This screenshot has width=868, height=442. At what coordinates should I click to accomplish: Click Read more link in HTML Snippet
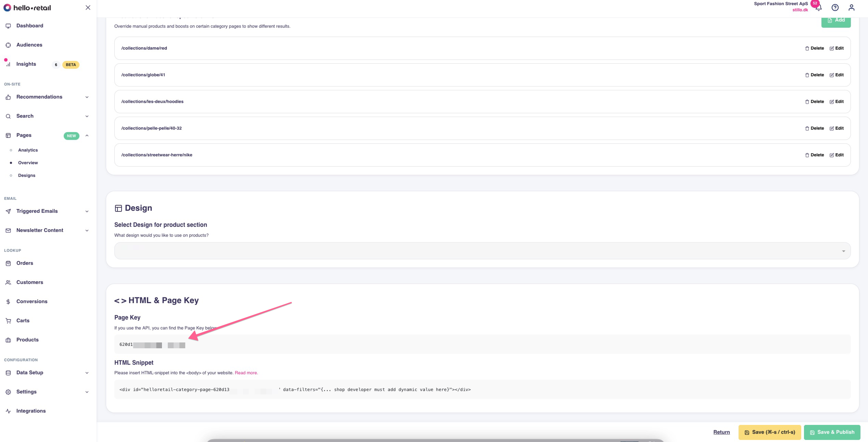tap(246, 373)
